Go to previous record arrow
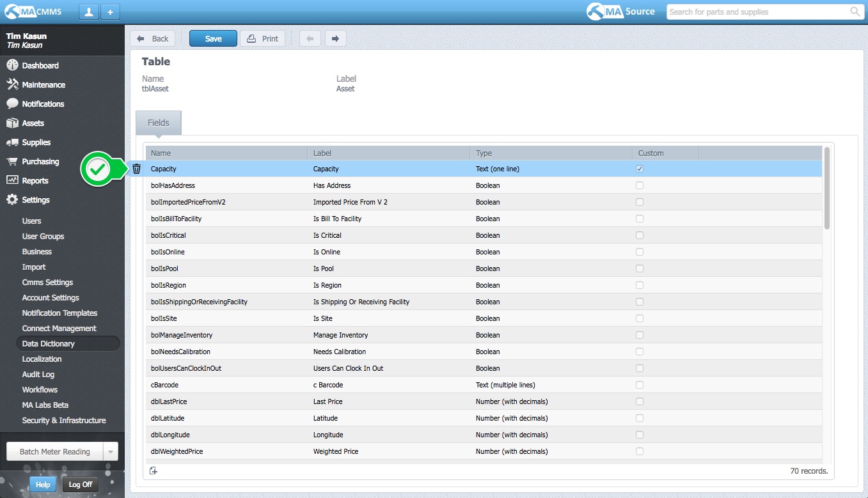 pyautogui.click(x=310, y=38)
